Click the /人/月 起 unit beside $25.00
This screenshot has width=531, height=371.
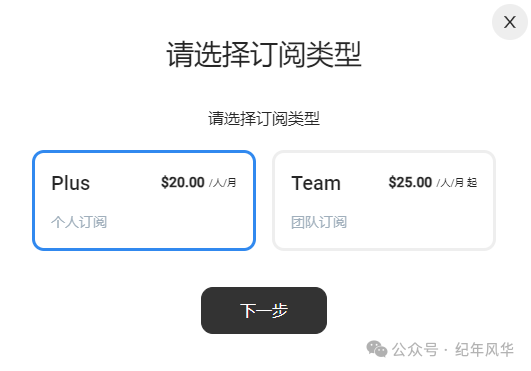pos(456,183)
